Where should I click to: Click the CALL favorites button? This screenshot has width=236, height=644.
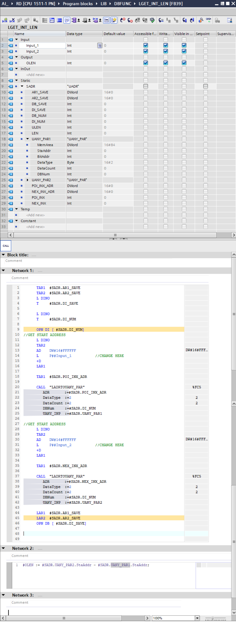pyautogui.click(x=6, y=246)
